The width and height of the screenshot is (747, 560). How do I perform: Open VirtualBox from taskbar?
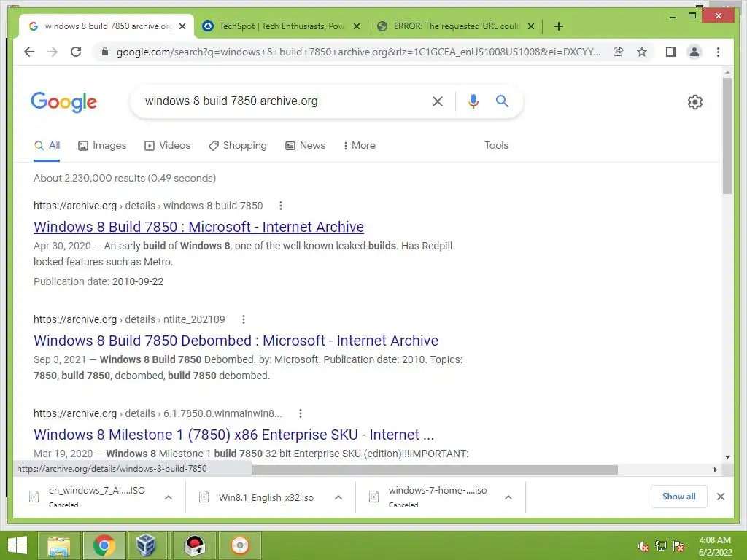pyautogui.click(x=146, y=545)
